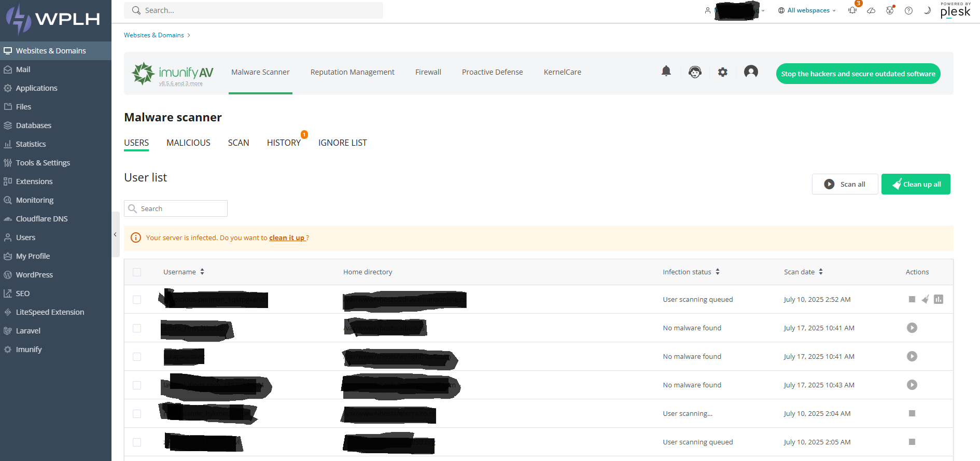Open the IGNORE LIST sub-tab
980x461 pixels.
point(343,143)
